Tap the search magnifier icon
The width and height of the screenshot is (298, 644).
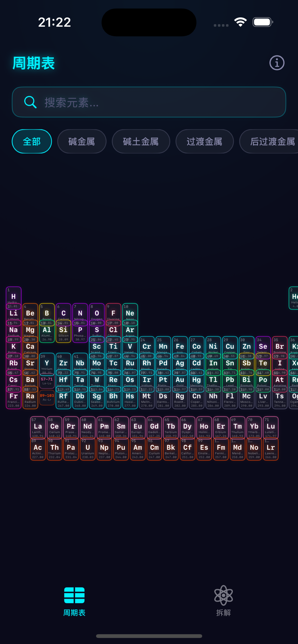[x=30, y=102]
